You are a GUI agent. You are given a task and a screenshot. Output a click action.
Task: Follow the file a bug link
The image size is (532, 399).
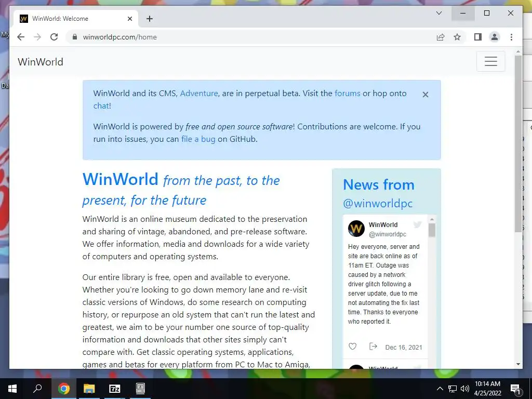pyautogui.click(x=198, y=139)
